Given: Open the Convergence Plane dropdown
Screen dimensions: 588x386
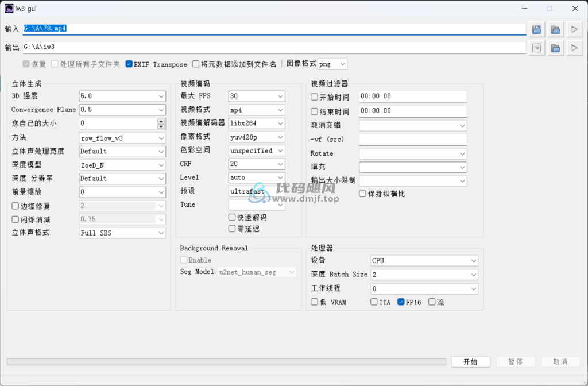Looking at the screenshot, I should [122, 110].
